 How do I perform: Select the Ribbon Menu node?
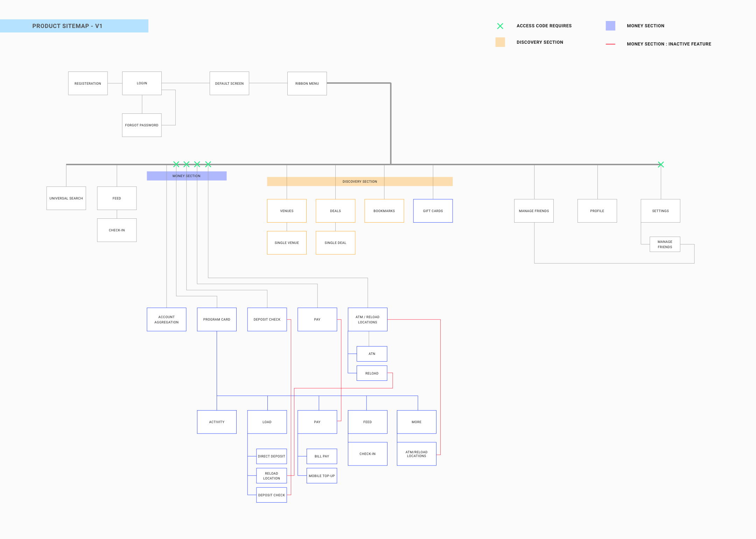(307, 84)
